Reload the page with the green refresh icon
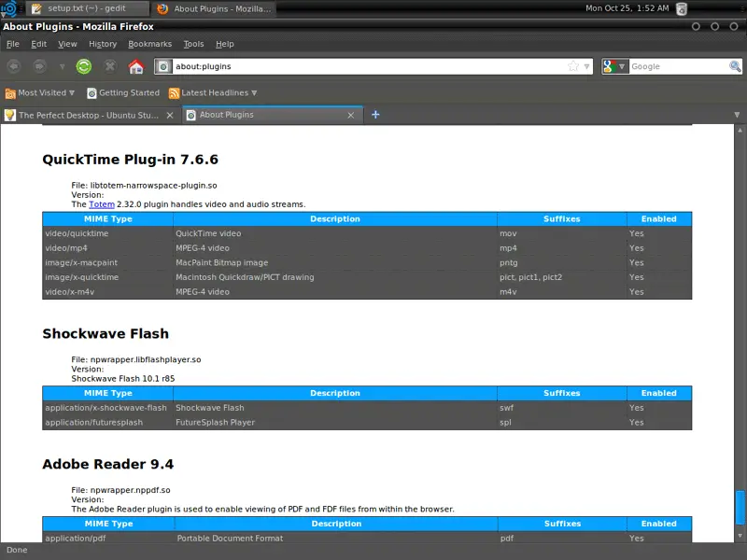The image size is (747, 560). coord(84,66)
